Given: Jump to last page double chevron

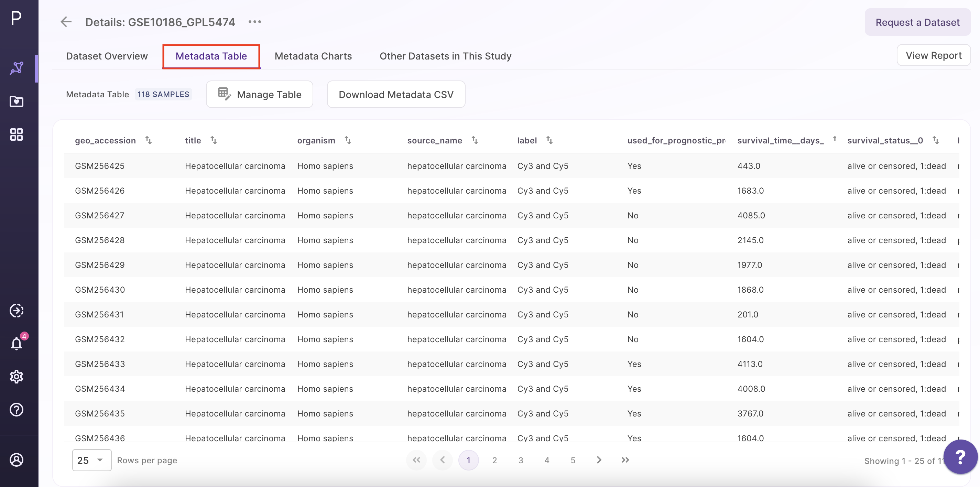Looking at the screenshot, I should [x=625, y=461].
